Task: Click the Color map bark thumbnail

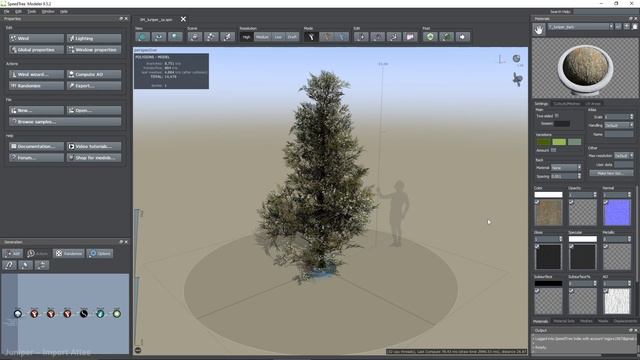Action: [x=548, y=212]
